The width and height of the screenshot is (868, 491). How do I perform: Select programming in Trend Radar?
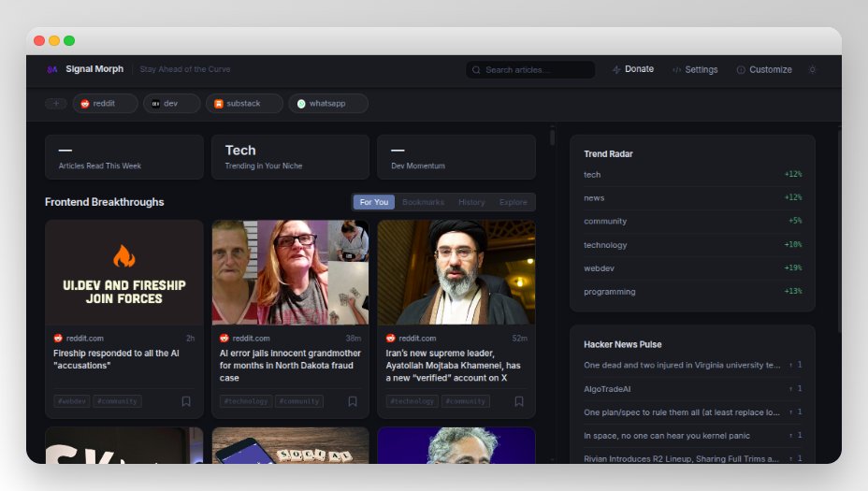(x=692, y=292)
